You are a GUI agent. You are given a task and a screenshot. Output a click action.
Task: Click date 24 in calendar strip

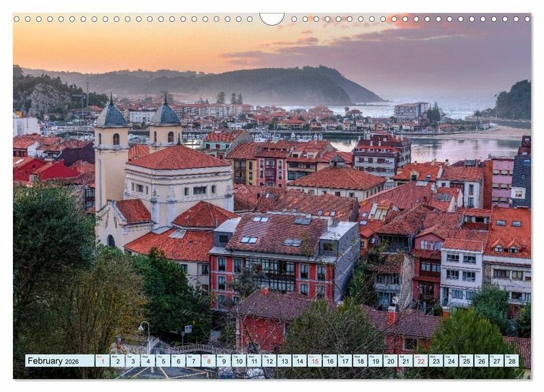point(450,361)
